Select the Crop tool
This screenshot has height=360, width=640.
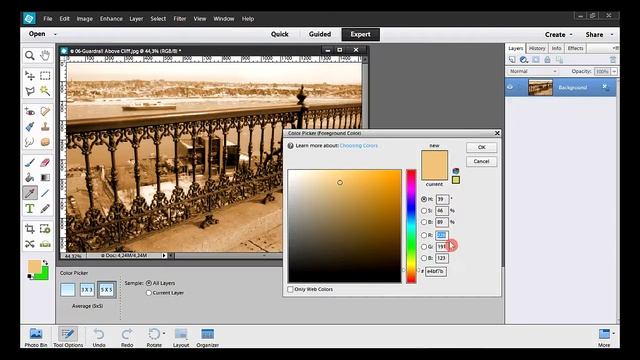pyautogui.click(x=29, y=229)
